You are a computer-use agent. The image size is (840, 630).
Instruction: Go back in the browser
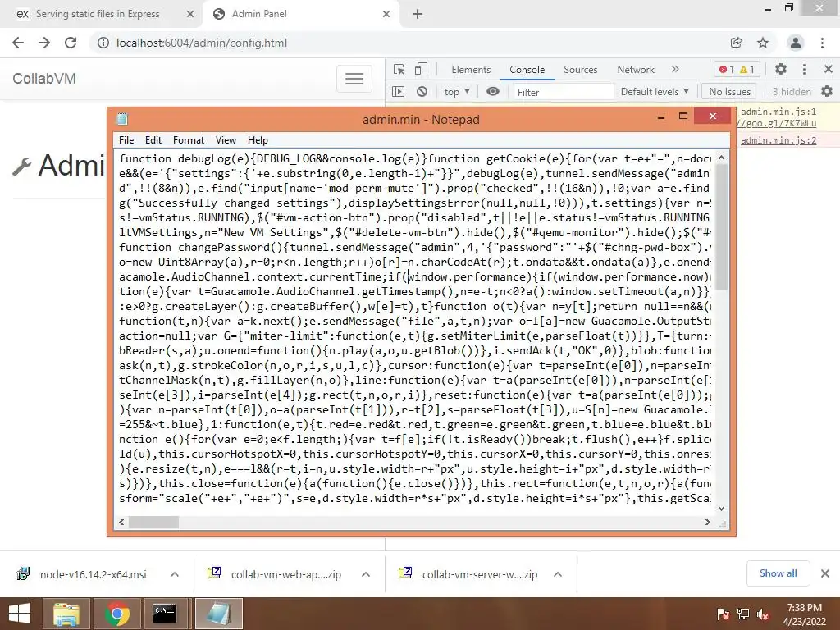(x=18, y=43)
